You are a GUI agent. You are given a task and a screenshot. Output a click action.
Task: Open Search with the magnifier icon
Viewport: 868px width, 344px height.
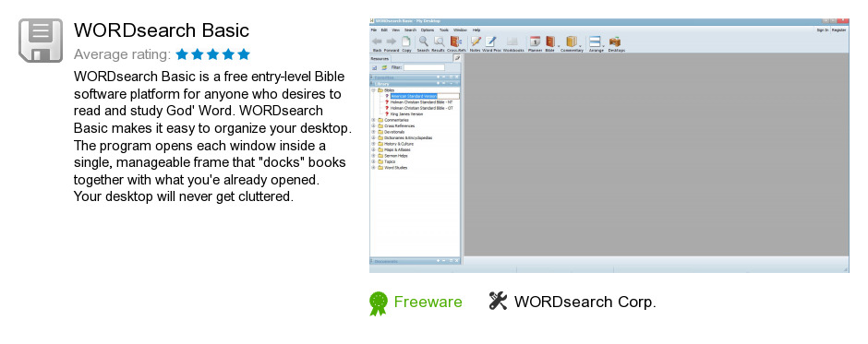click(x=424, y=42)
